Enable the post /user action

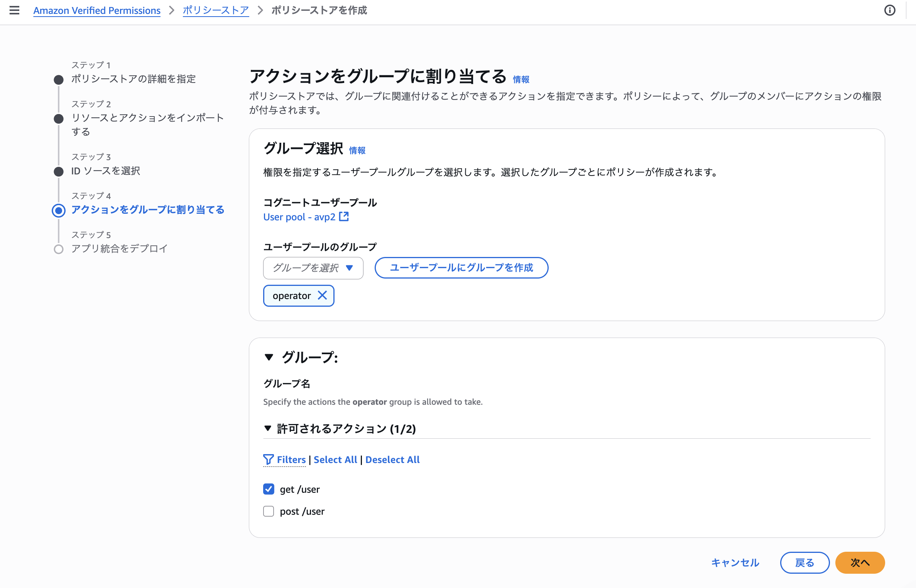pyautogui.click(x=269, y=511)
